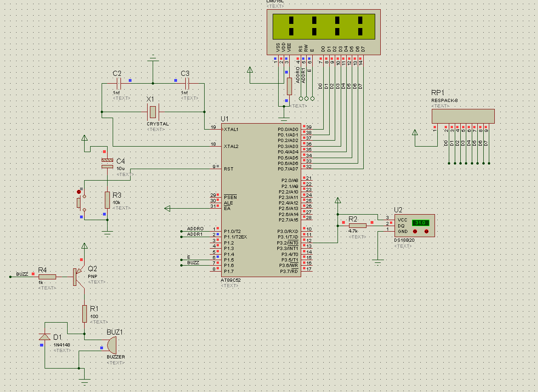Select the R1 100 ohm resistor
The height and width of the screenshot is (392, 538).
click(85, 313)
